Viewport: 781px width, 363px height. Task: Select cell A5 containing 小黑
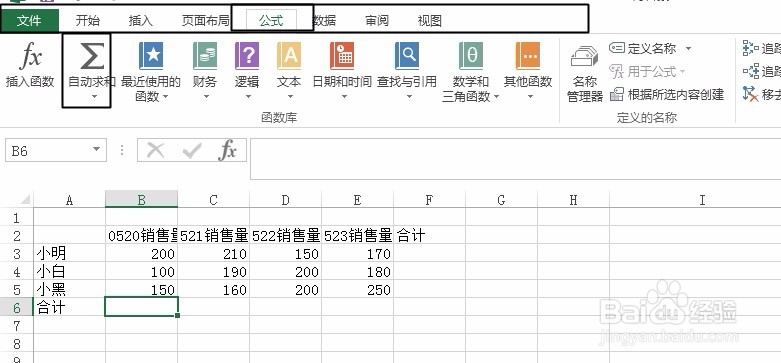point(69,289)
